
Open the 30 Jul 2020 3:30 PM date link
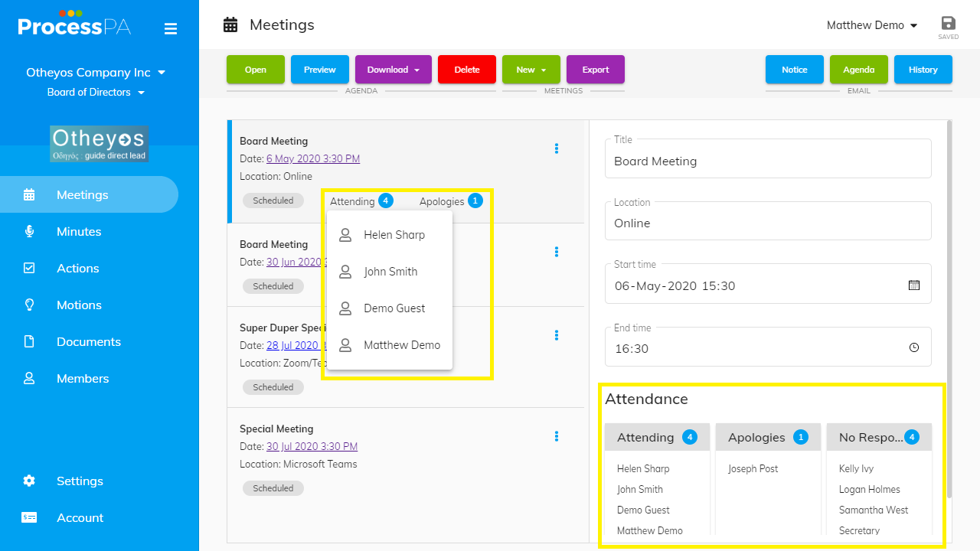312,446
